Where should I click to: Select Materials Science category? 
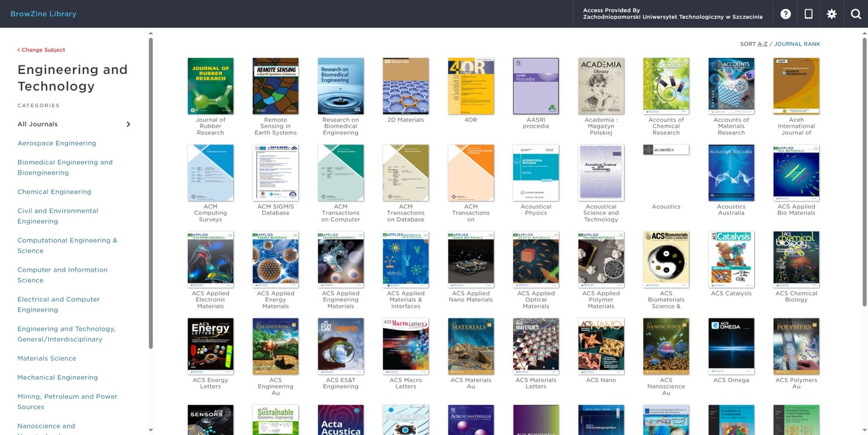tap(47, 358)
